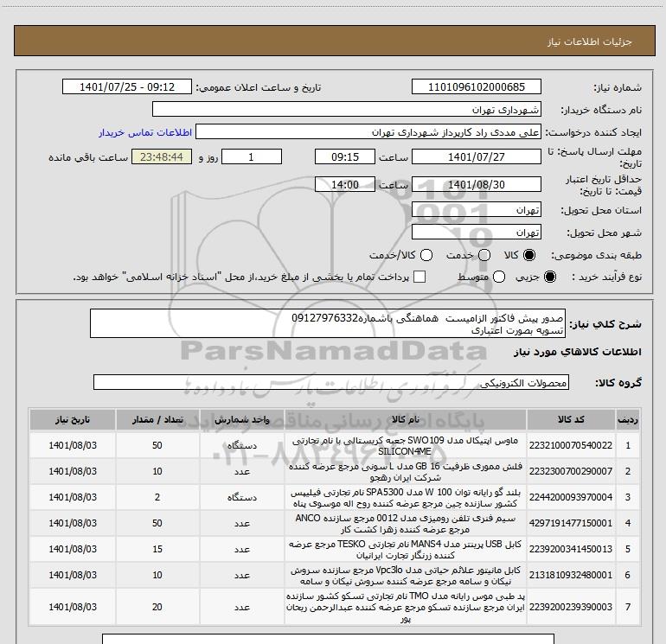The height and width of the screenshot is (644, 666).
Task: Click the announcement date field 1401/07/25 - 09:12
Action: click(127, 86)
